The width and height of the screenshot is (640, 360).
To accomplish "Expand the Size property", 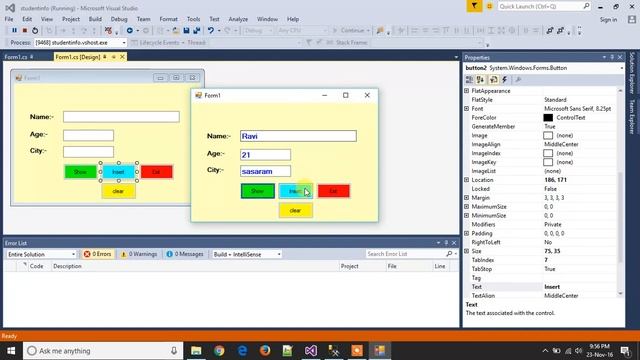I will (467, 251).
